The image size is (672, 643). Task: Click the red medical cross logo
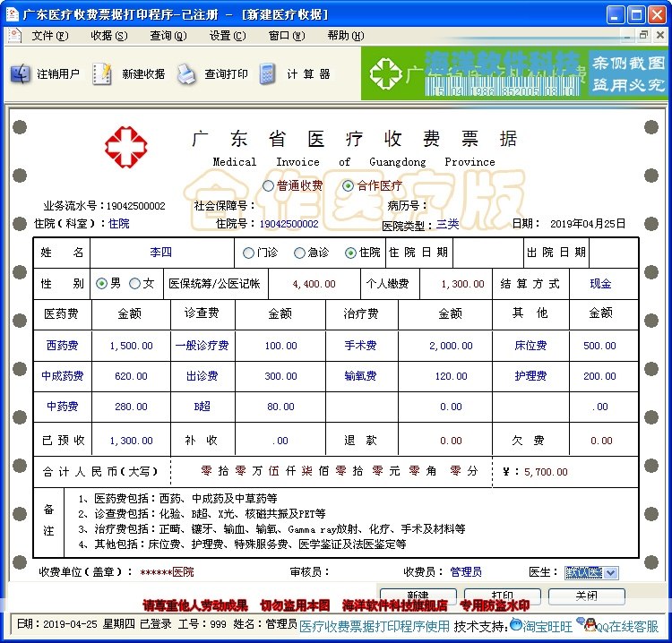point(126,147)
